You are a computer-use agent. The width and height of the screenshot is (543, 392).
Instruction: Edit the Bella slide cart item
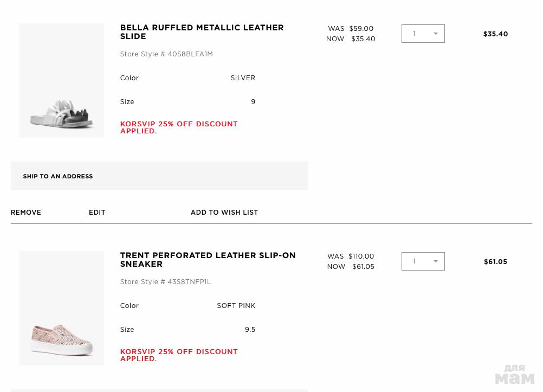tap(97, 213)
